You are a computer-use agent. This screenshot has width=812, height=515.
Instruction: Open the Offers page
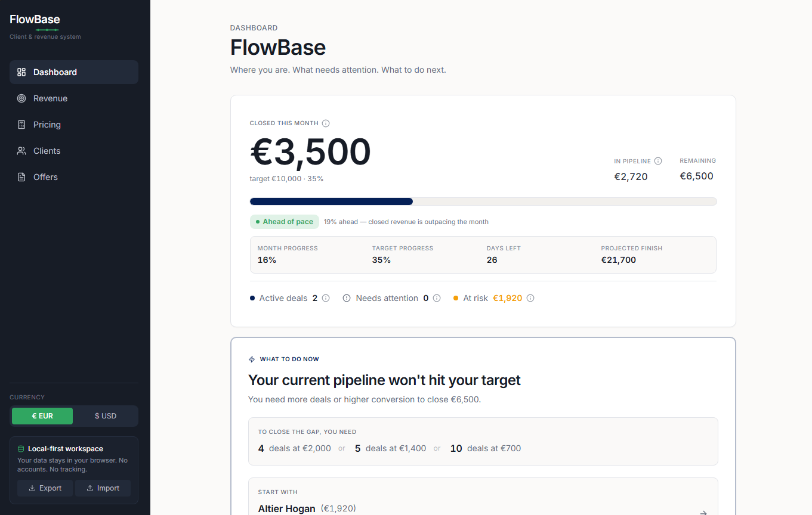[x=74, y=177]
